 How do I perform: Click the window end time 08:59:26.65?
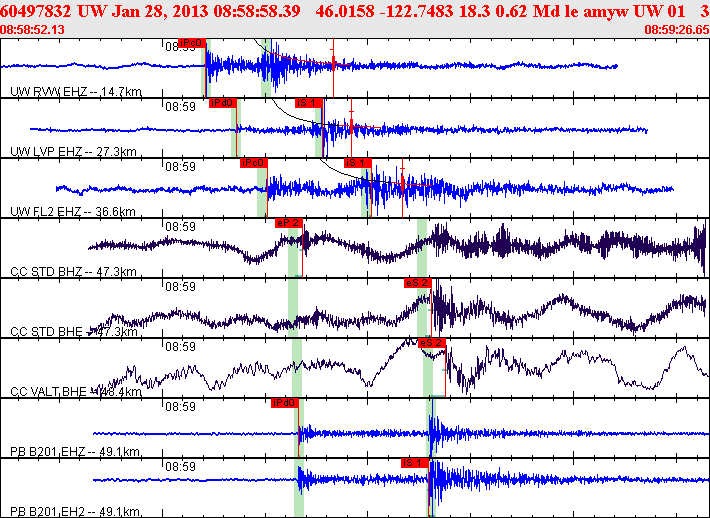pyautogui.click(x=676, y=30)
